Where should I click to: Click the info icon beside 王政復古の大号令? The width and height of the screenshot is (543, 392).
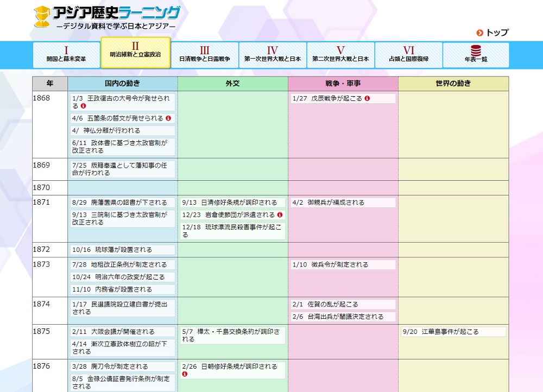[83, 106]
